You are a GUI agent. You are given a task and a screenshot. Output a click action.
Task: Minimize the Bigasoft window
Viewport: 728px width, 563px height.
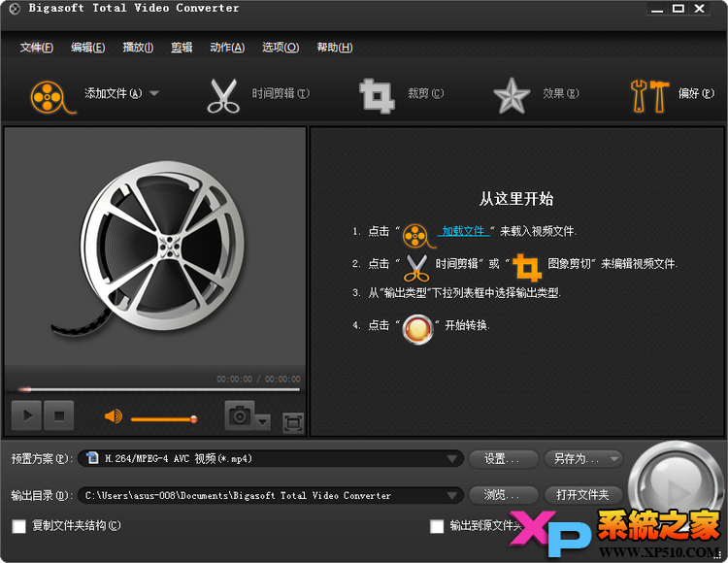click(657, 9)
